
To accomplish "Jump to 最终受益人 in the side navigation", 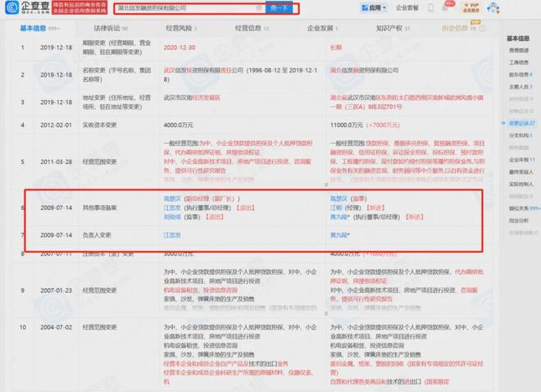I will point(521,172).
